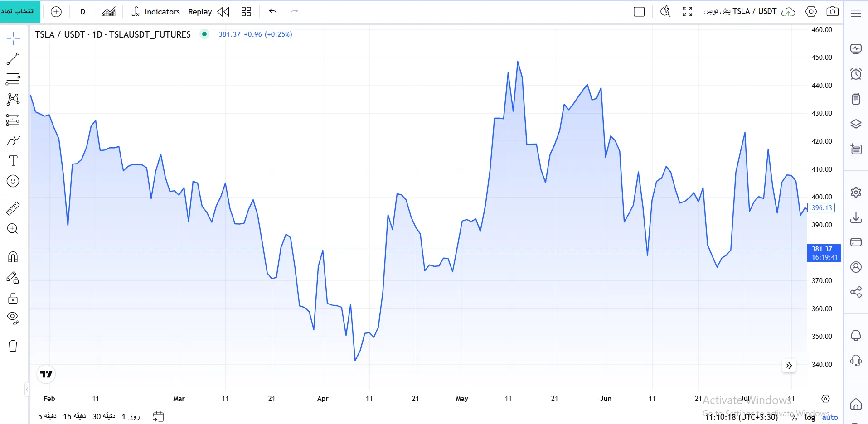868x424 pixels.
Task: Open the watchlist monitor icon in right sidebar
Action: pos(856,49)
